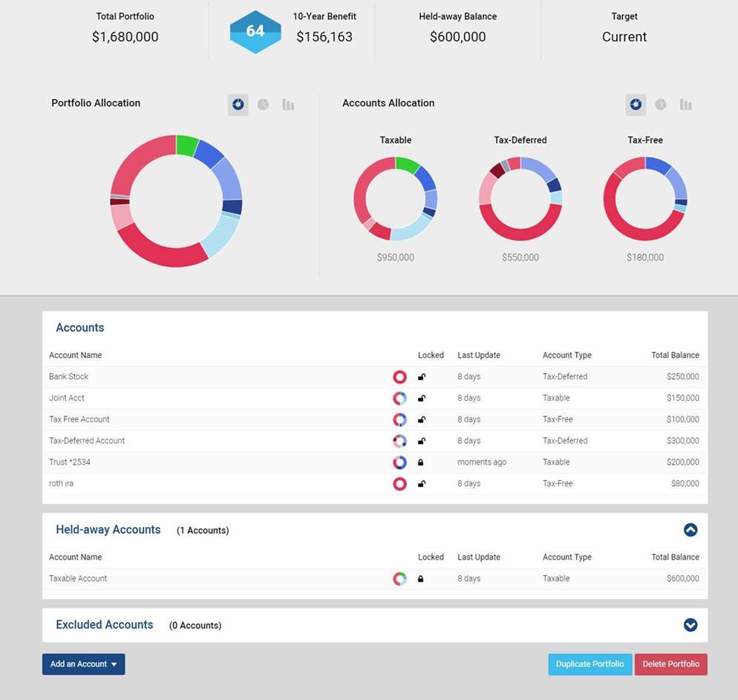The height and width of the screenshot is (700, 738).
Task: Select donut chart view for Portfolio Allocation
Action: tap(238, 105)
